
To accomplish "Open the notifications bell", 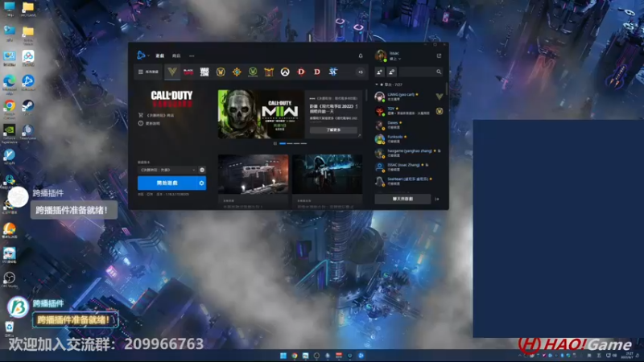I will pos(361,56).
